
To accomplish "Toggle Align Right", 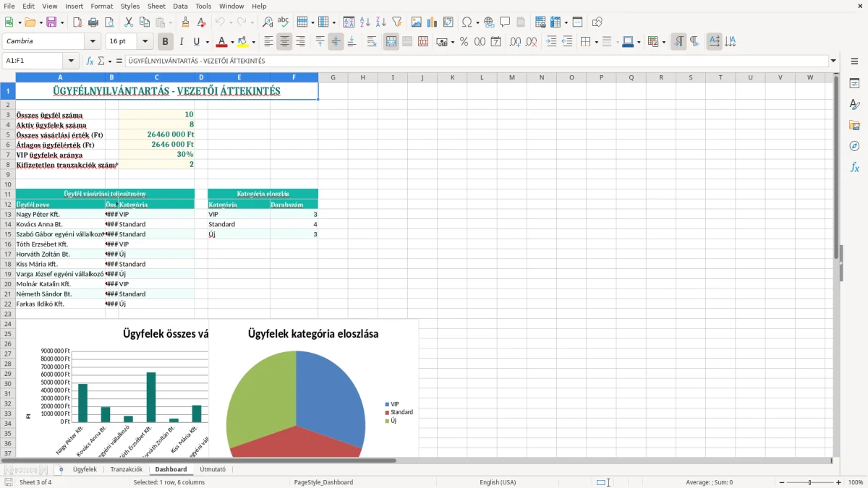I will point(300,42).
